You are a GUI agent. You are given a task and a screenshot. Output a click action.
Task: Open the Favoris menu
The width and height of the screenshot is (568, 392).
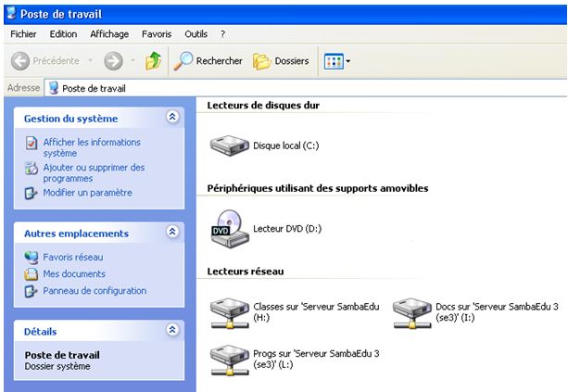tap(157, 34)
